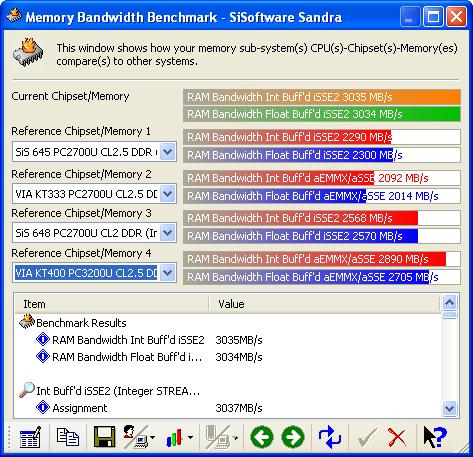The image size is (473, 457).
Task: Click the copy results toolbar icon
Action: pos(68,437)
